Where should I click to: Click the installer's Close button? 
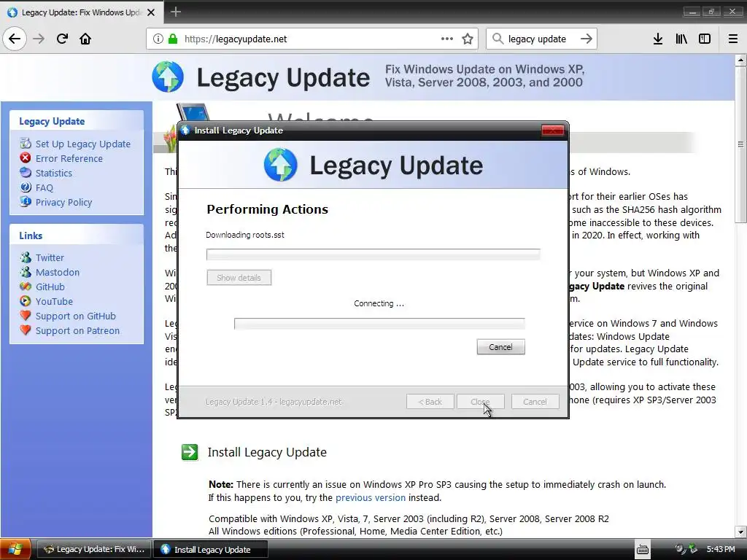coord(480,402)
